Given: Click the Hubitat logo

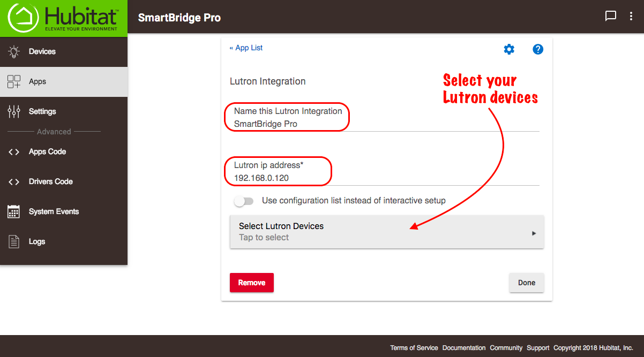Looking at the screenshot, I should (63, 18).
